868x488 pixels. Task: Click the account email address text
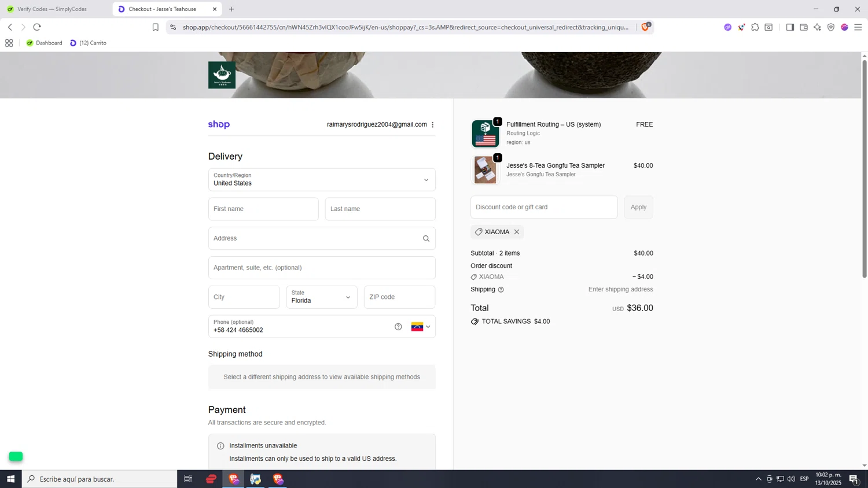377,125
